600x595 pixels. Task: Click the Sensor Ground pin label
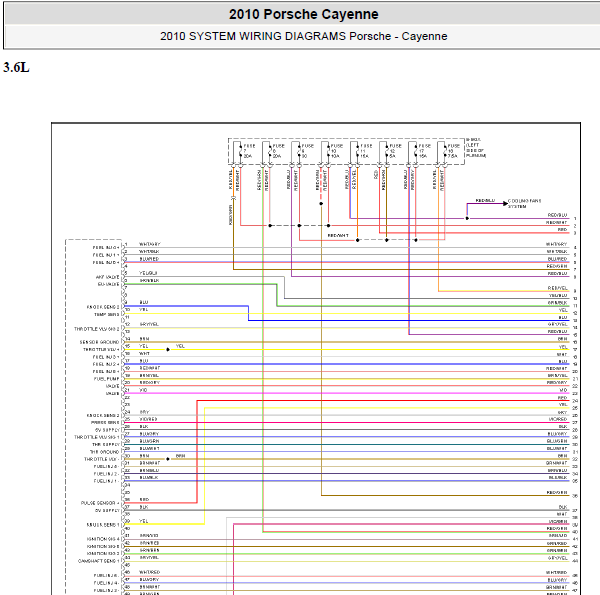[x=99, y=342]
